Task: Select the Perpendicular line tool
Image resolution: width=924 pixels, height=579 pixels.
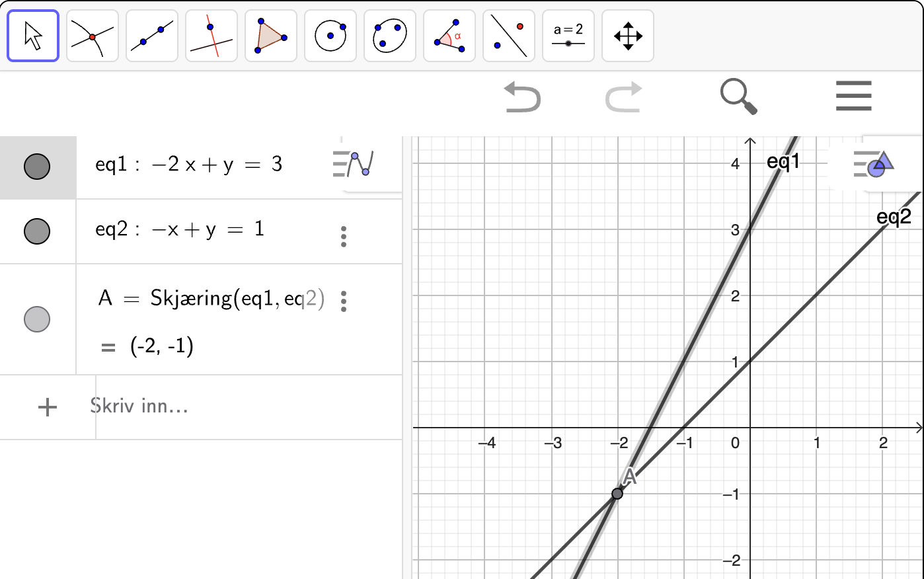Action: point(212,36)
